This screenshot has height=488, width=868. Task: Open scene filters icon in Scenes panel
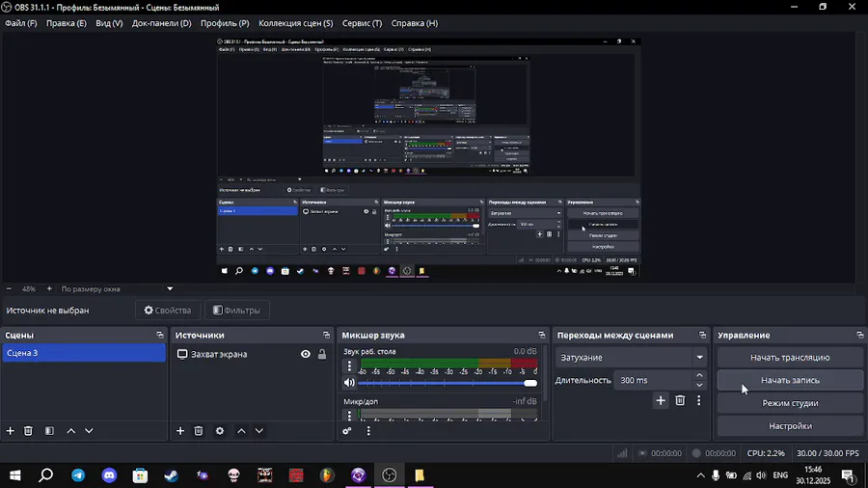[49, 430]
